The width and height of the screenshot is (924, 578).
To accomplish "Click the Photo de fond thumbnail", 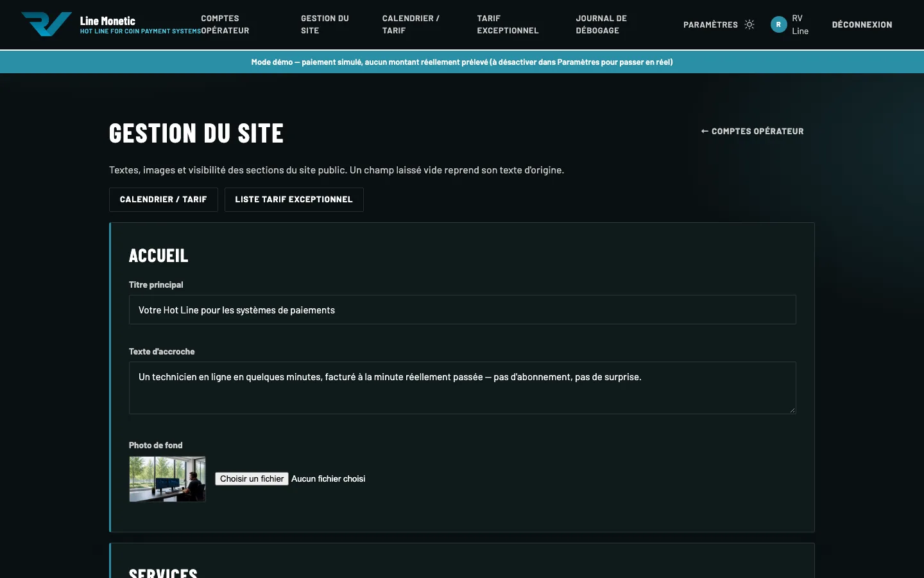I will [x=167, y=479].
